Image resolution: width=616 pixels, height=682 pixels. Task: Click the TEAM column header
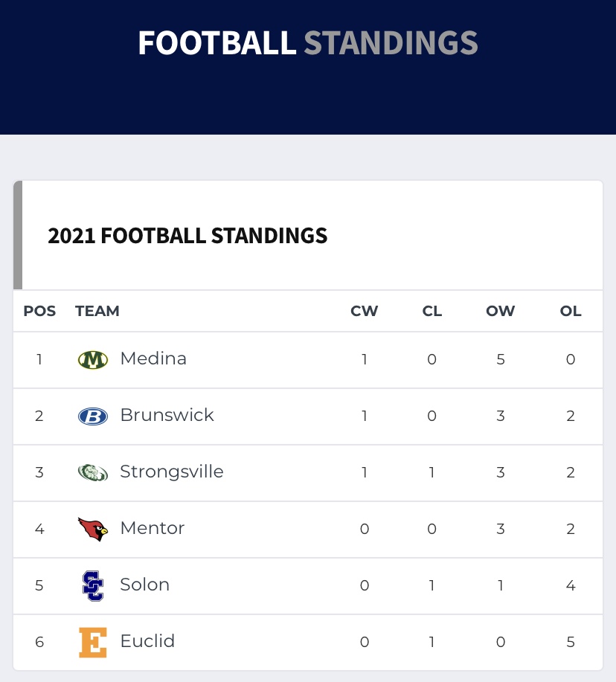pyautogui.click(x=97, y=312)
